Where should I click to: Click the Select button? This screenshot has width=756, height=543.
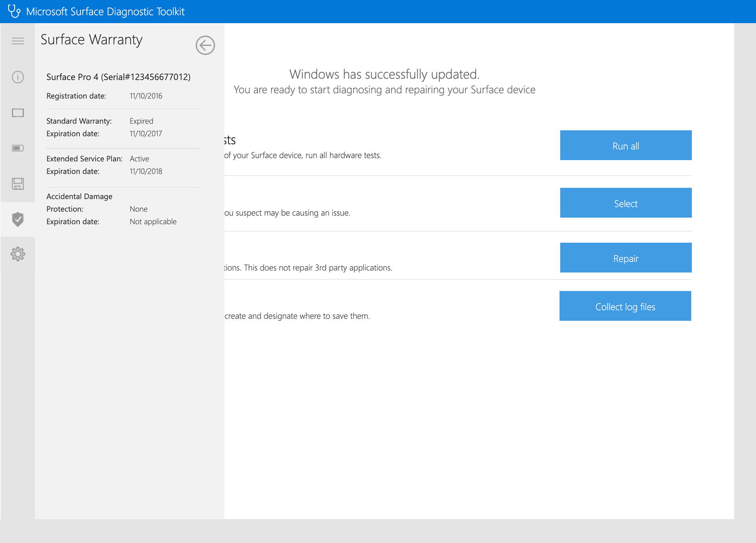(x=626, y=203)
